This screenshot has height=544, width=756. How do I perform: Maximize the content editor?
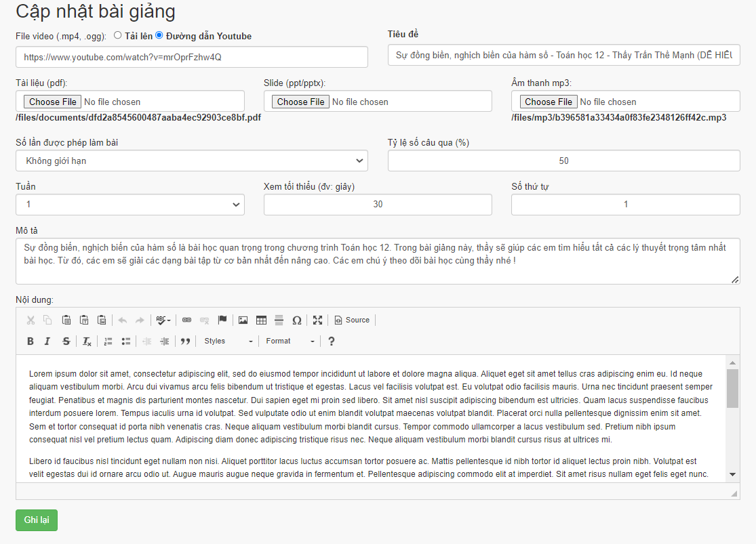(317, 320)
